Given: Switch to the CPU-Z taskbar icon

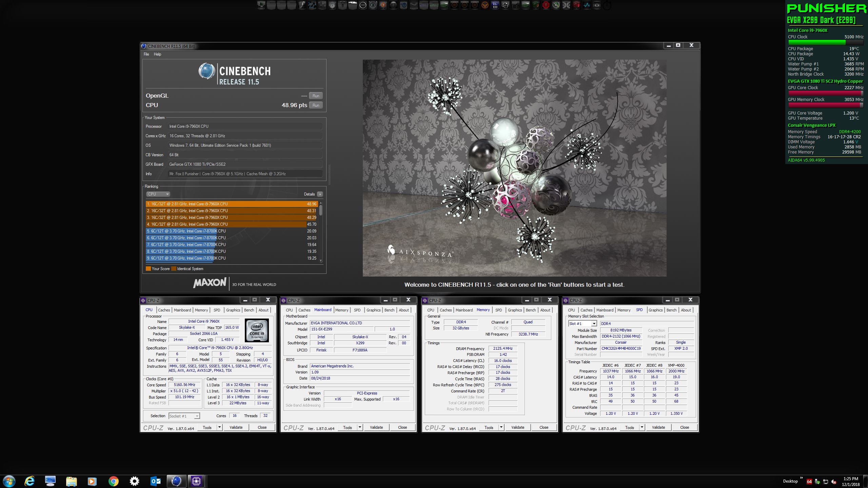Looking at the screenshot, I should coord(196,481).
